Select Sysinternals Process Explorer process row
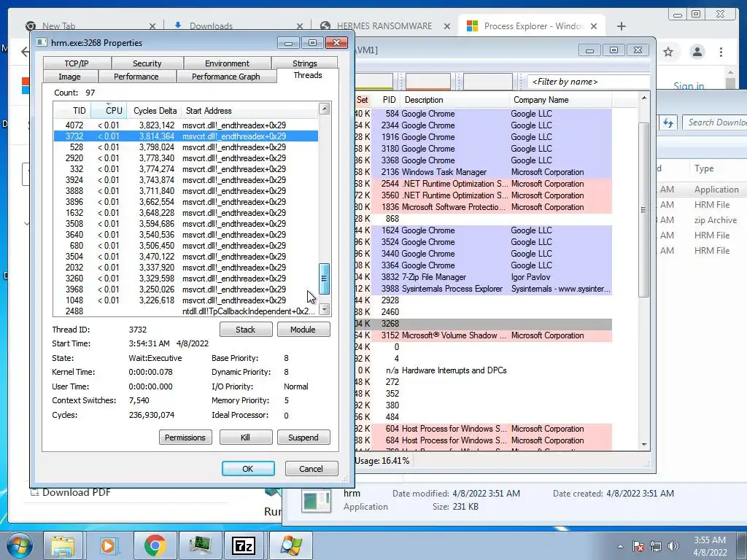 coord(483,289)
